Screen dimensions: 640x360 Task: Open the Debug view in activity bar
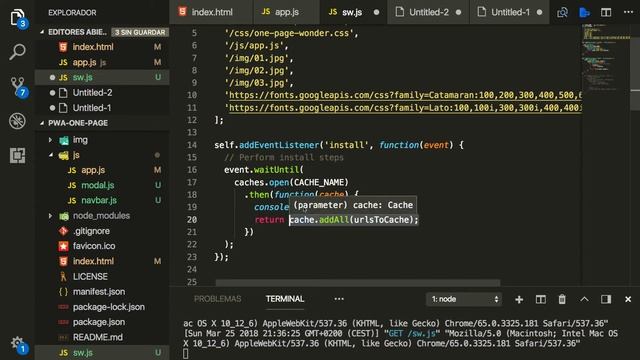pyautogui.click(x=18, y=121)
